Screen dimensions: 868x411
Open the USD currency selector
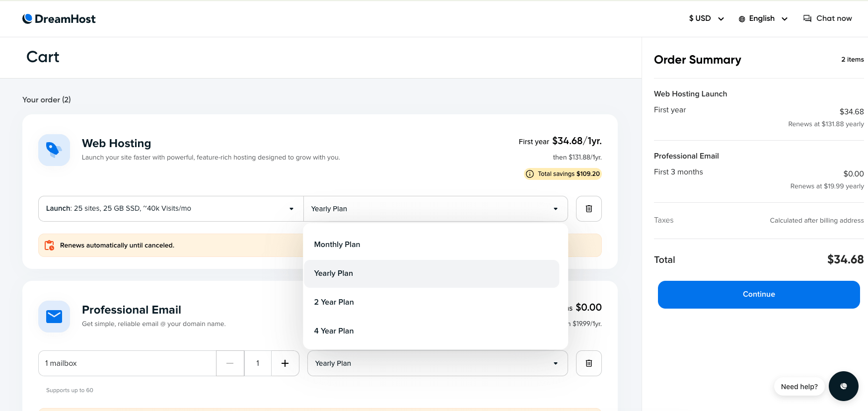[x=706, y=18]
